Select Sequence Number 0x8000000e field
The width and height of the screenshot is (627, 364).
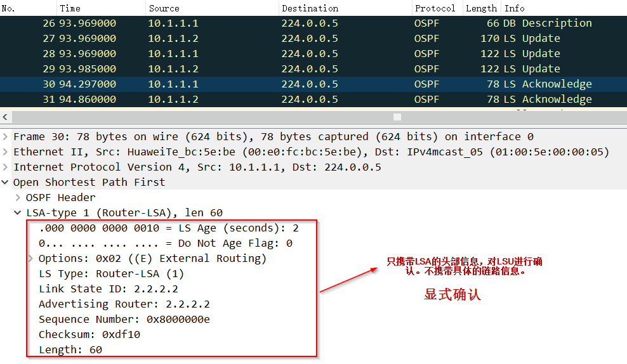(x=124, y=319)
